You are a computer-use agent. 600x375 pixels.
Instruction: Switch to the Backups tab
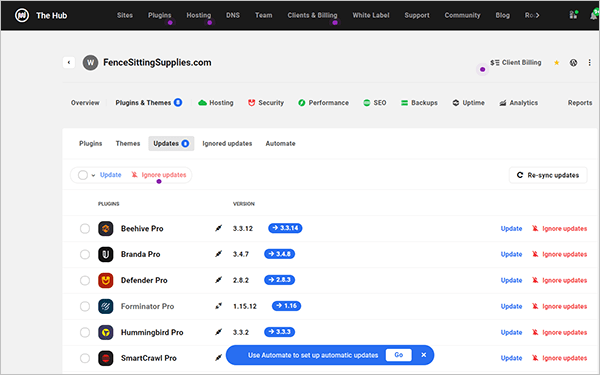tap(419, 103)
